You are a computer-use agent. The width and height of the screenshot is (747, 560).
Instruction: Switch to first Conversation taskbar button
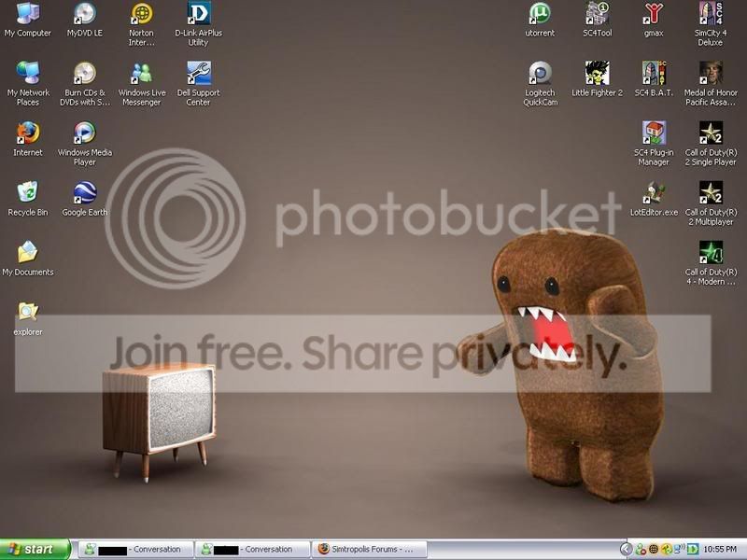tap(135, 550)
